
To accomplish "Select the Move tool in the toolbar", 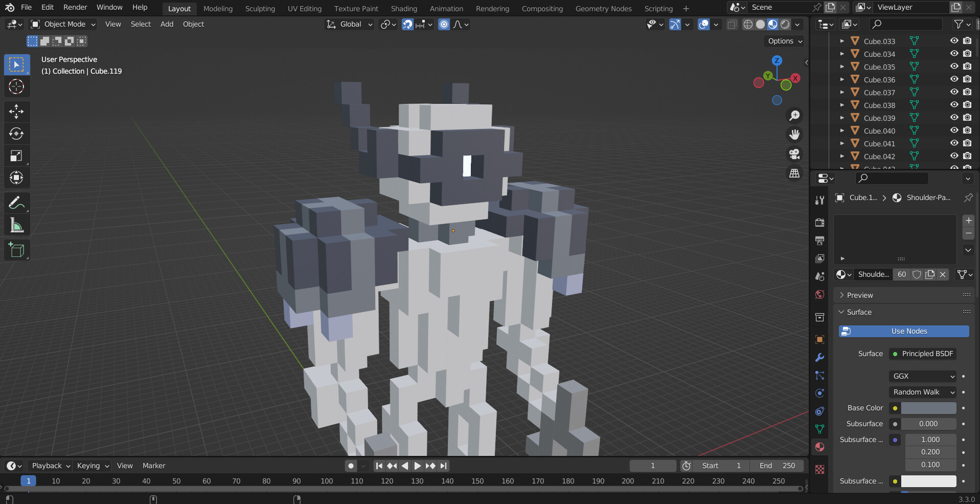I will 17,112.
